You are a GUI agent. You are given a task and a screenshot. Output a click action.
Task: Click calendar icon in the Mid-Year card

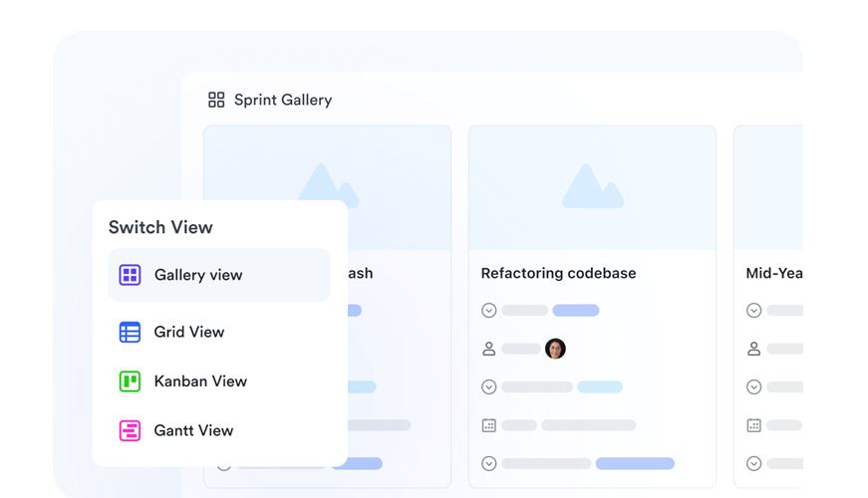pyautogui.click(x=753, y=425)
